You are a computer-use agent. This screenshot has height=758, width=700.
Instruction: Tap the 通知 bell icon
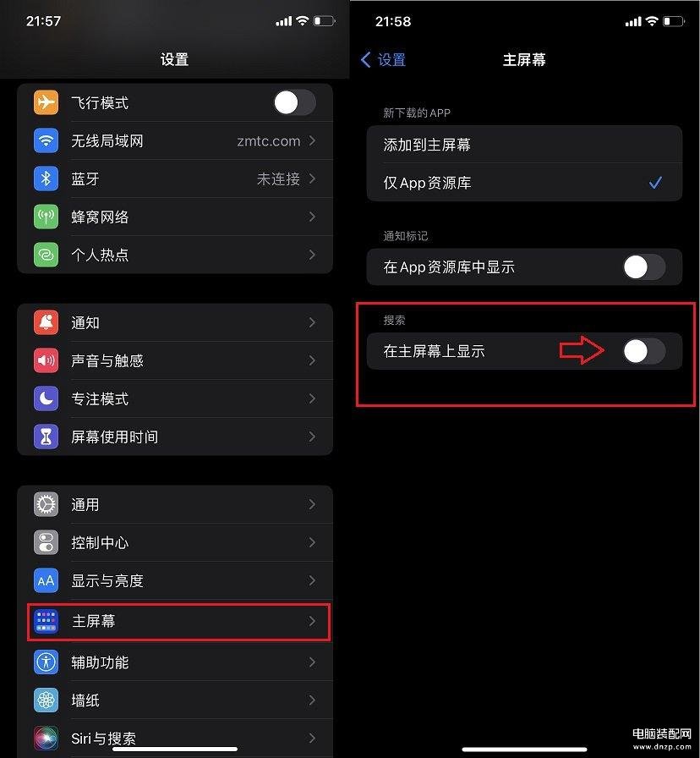coord(46,322)
